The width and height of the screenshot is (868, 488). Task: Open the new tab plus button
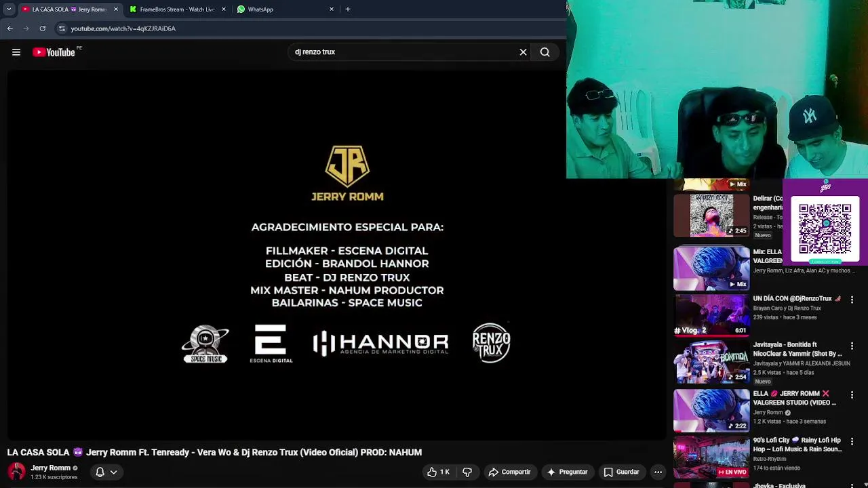[348, 9]
